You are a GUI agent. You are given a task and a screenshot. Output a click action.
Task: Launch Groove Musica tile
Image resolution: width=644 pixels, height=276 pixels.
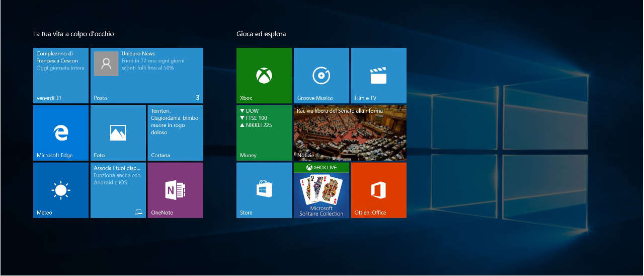[321, 76]
